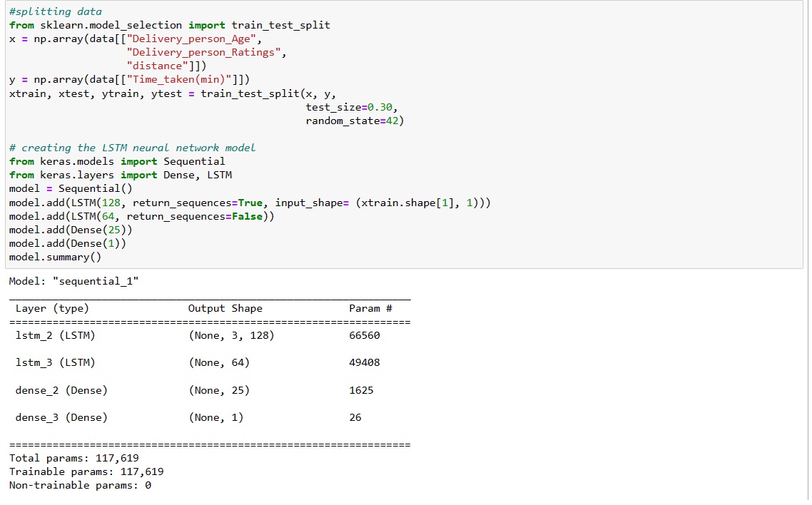This screenshot has width=812, height=505.
Task: Click the lstm_2 (LSTM) row name
Action: point(56,335)
